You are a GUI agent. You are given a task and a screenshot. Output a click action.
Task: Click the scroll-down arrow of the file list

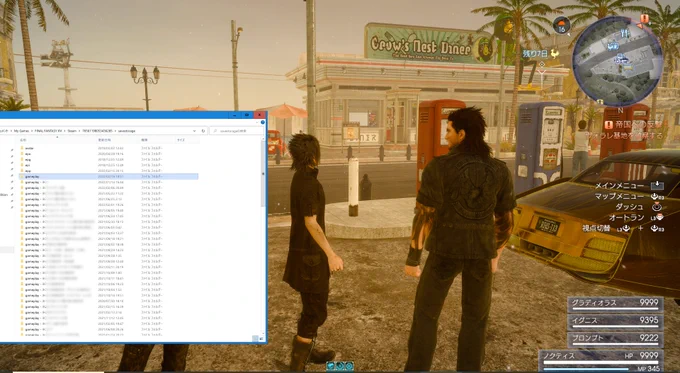(x=263, y=334)
